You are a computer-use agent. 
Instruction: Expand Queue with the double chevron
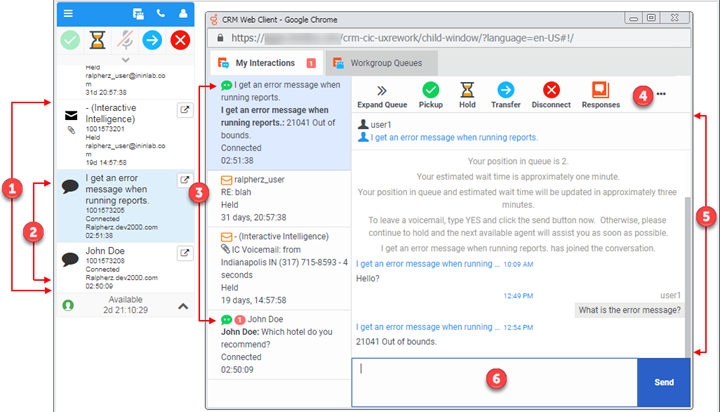pyautogui.click(x=381, y=91)
